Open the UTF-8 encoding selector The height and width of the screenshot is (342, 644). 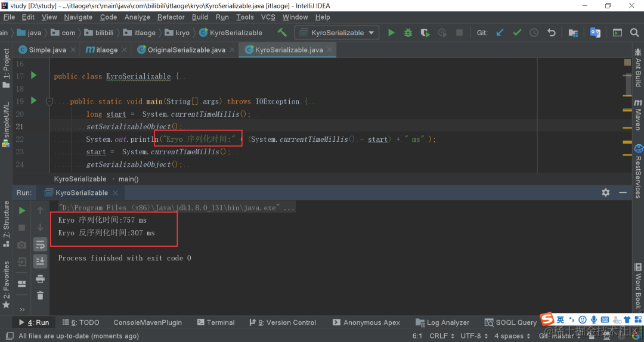click(473, 336)
